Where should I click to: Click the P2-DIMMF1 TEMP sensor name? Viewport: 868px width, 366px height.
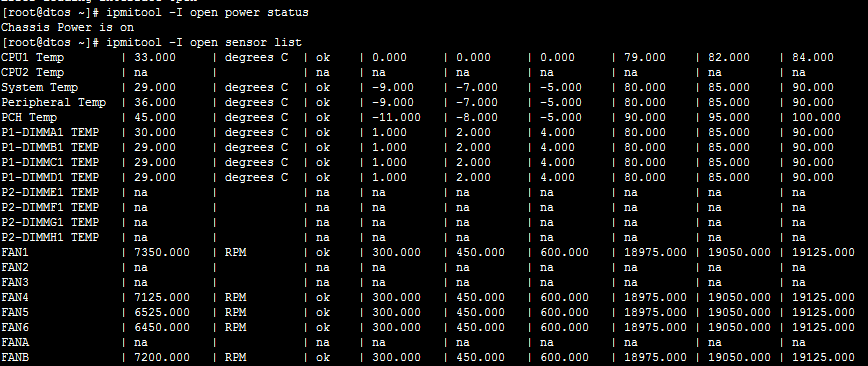tap(50, 207)
